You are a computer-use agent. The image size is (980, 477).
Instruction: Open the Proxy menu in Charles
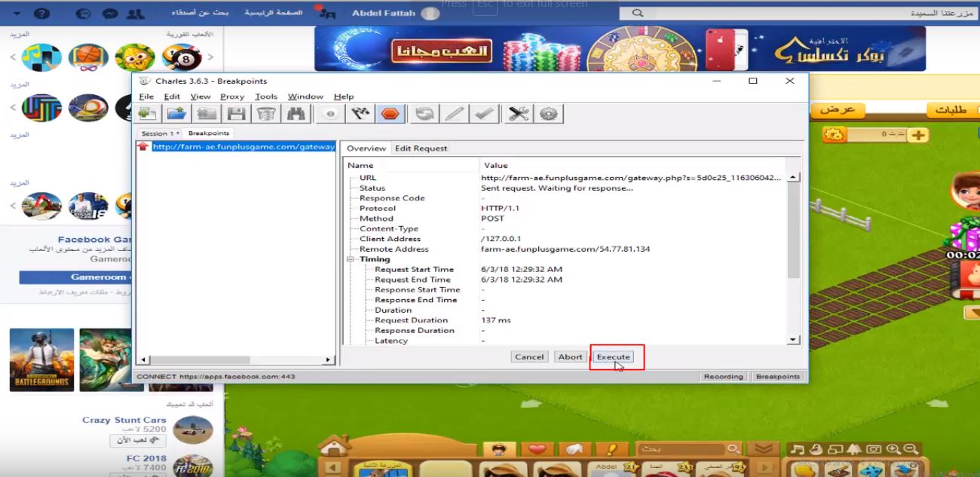pos(232,96)
